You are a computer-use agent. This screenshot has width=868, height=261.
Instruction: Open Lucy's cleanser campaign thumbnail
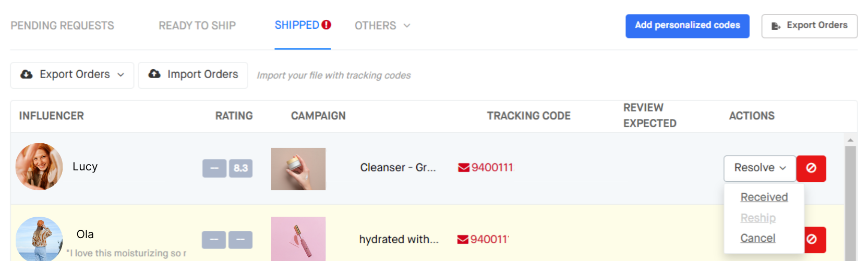pyautogui.click(x=298, y=169)
